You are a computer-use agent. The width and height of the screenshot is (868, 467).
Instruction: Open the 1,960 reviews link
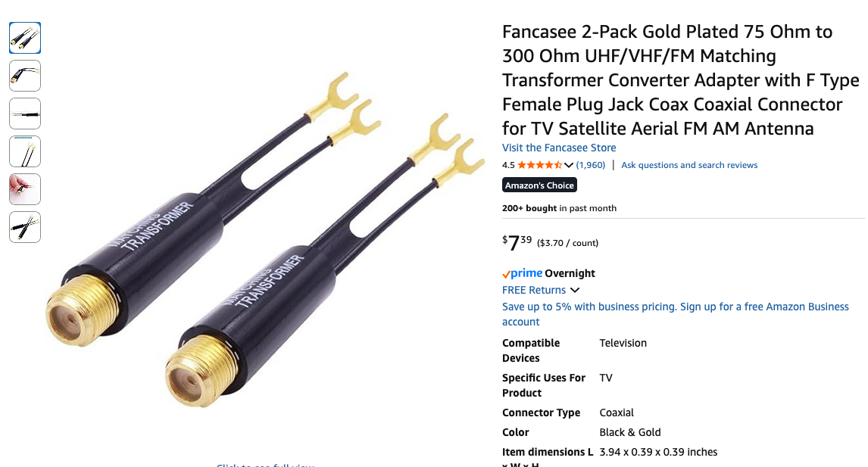pos(591,165)
